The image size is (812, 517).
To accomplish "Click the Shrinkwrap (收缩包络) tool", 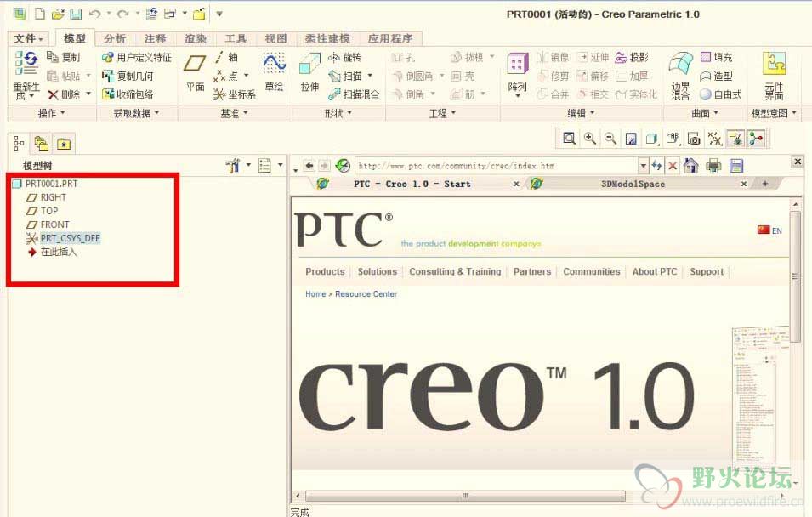I will (128, 94).
